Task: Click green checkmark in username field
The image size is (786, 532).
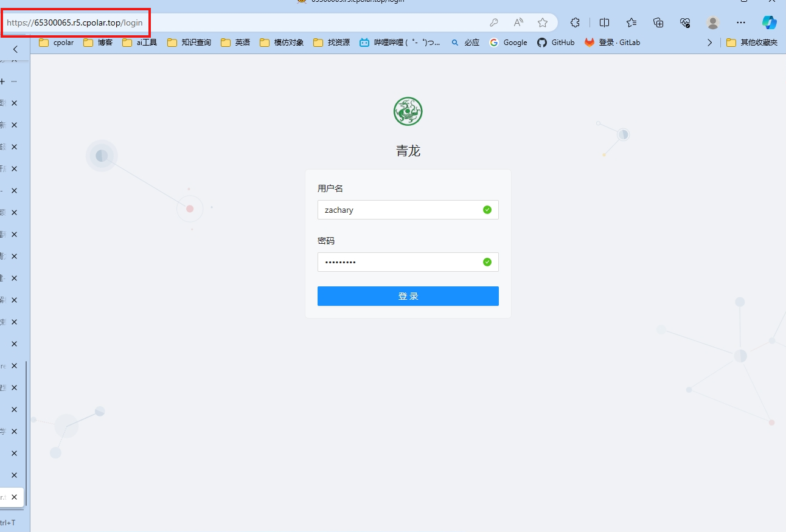Action: [x=487, y=210]
